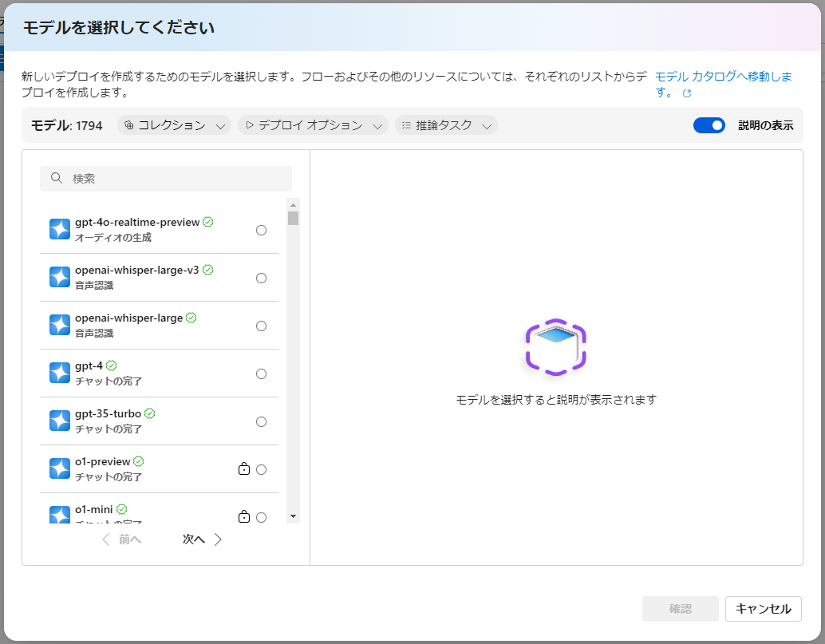Screen dimensions: 825x644
Task: Click the gpt-35-turbo model icon
Action: (x=60, y=421)
